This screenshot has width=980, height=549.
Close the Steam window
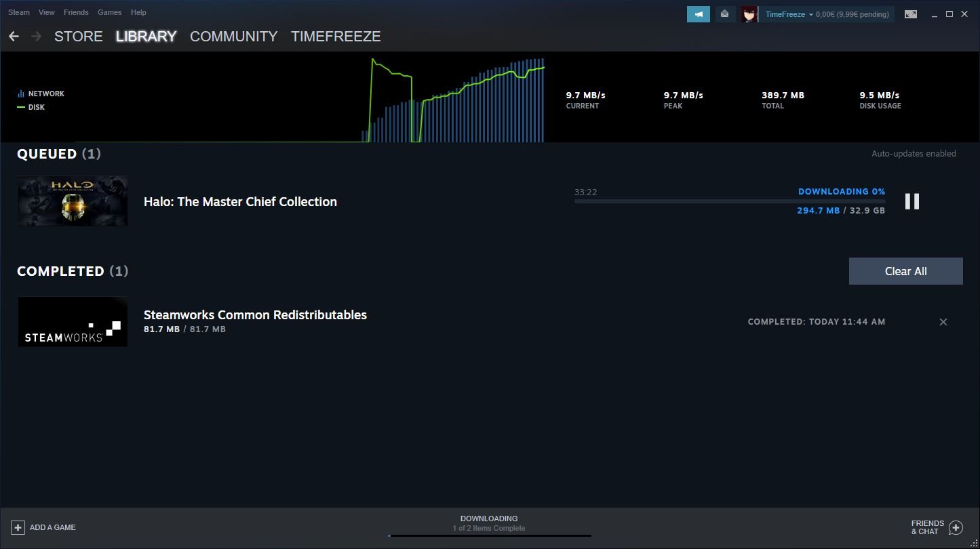point(964,14)
